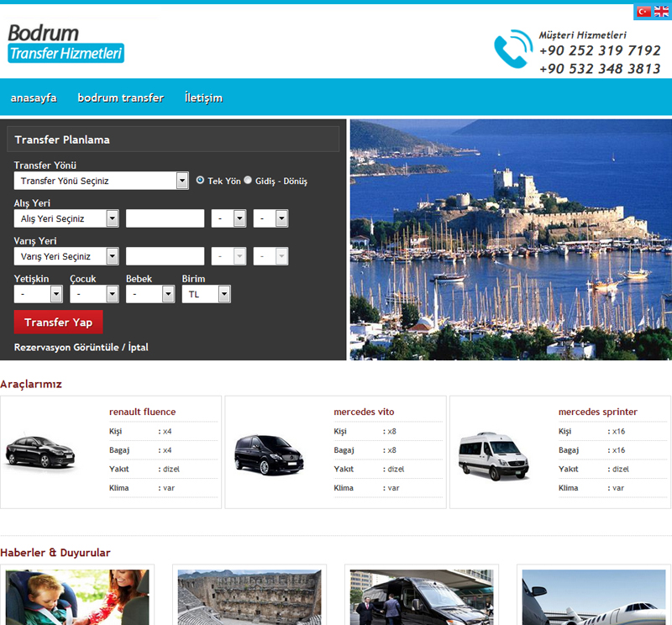This screenshot has width=672, height=625.
Task: Open Rezervasyon Görüntüle / İptal link
Action: coord(81,347)
